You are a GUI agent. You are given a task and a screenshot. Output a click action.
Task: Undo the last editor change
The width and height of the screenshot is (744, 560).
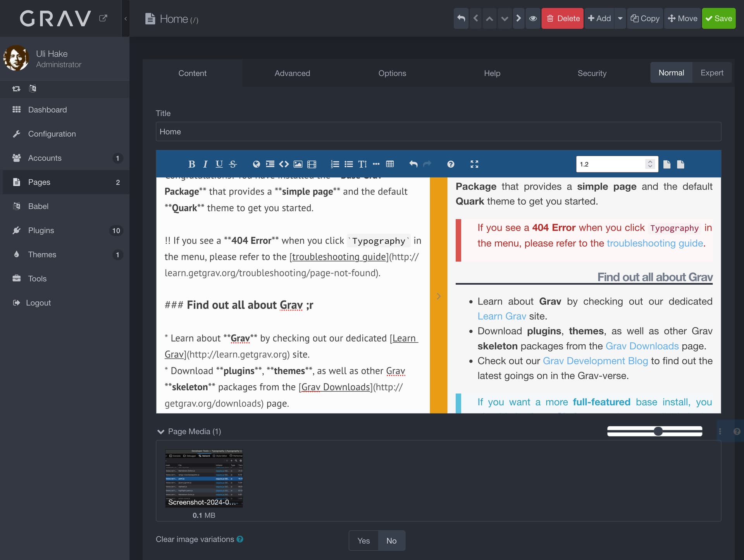click(x=413, y=164)
